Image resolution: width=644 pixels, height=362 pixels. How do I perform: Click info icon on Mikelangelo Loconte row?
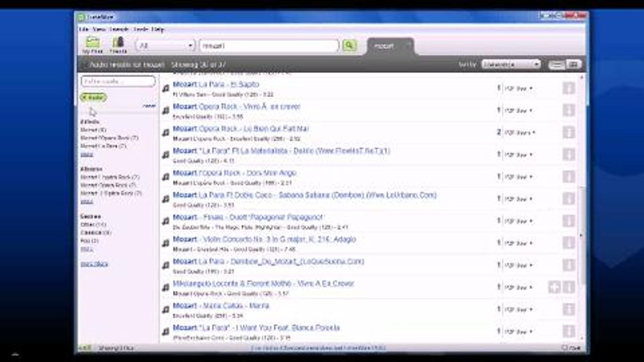tap(569, 288)
